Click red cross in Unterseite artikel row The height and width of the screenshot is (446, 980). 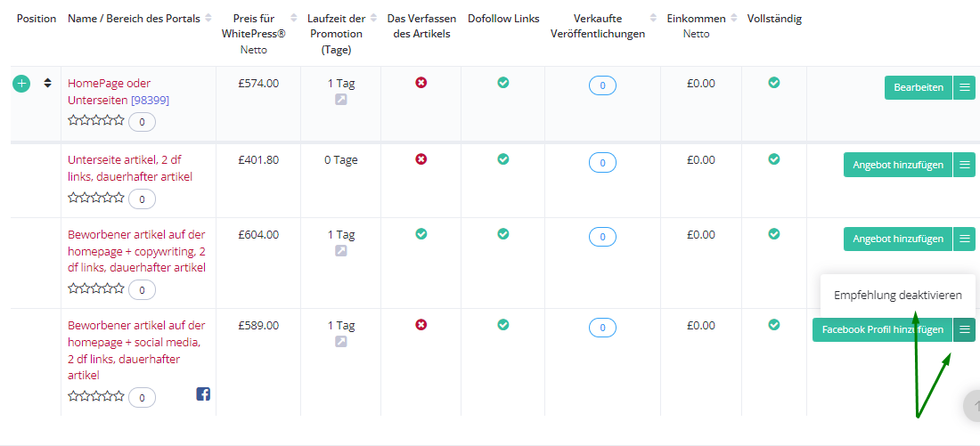click(x=421, y=159)
